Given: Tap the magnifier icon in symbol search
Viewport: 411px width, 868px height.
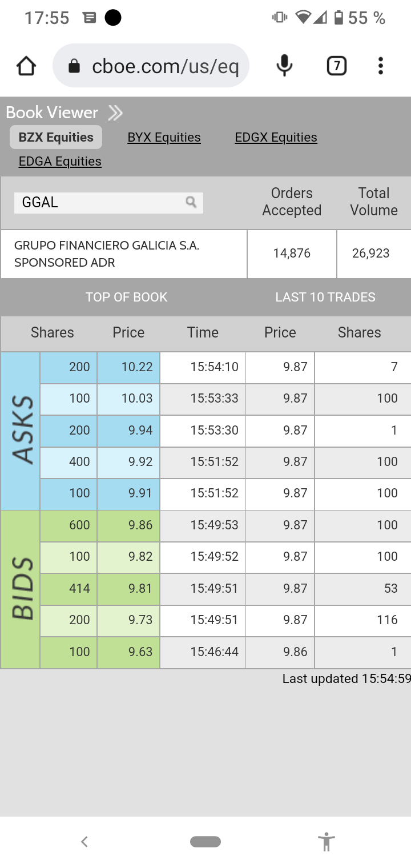Looking at the screenshot, I should [x=191, y=202].
